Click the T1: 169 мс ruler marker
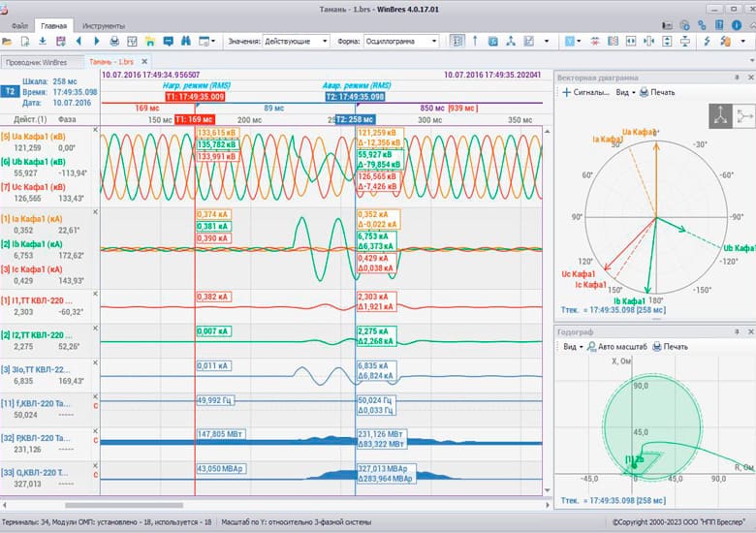Image resolution: width=756 pixels, height=533 pixels. pyautogui.click(x=194, y=119)
